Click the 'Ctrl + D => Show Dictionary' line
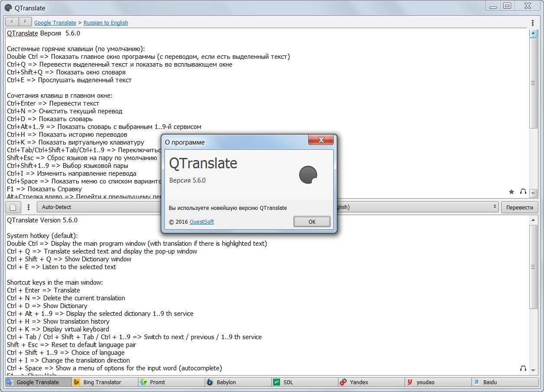This screenshot has width=544, height=392. [x=47, y=306]
